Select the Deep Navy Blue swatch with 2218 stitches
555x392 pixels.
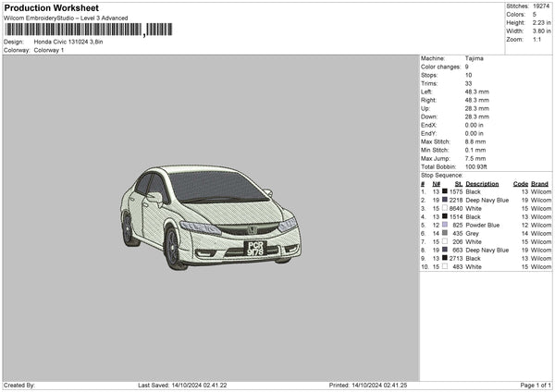[445, 200]
